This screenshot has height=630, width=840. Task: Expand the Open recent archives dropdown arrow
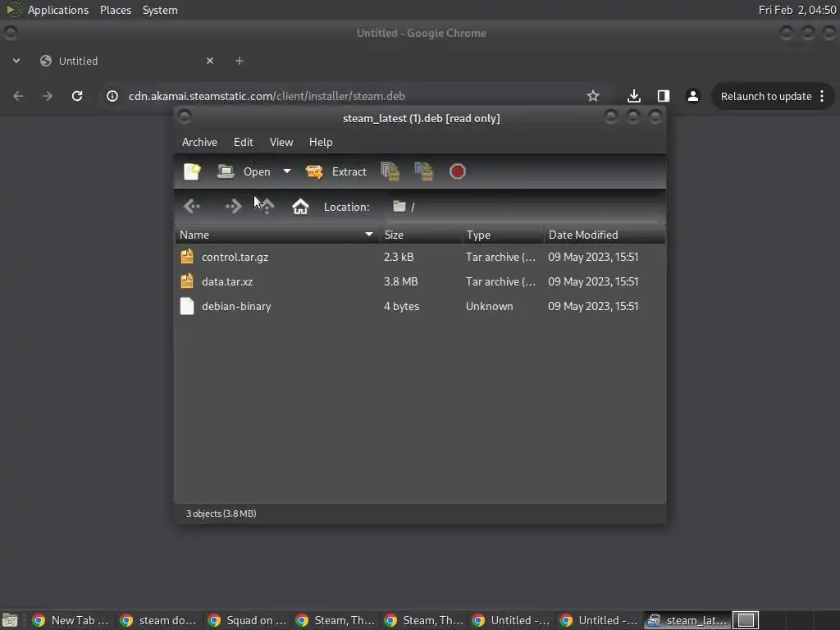[x=287, y=171]
